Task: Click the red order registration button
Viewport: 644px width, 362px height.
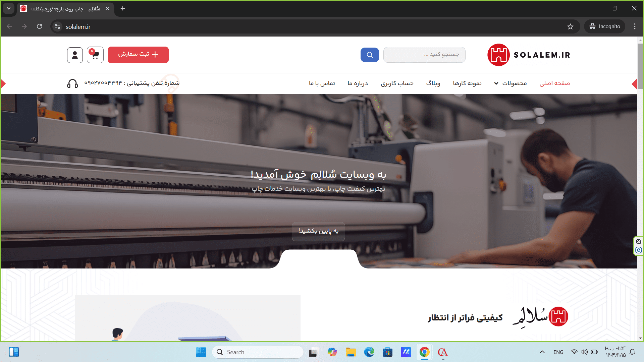Action: pos(138,55)
